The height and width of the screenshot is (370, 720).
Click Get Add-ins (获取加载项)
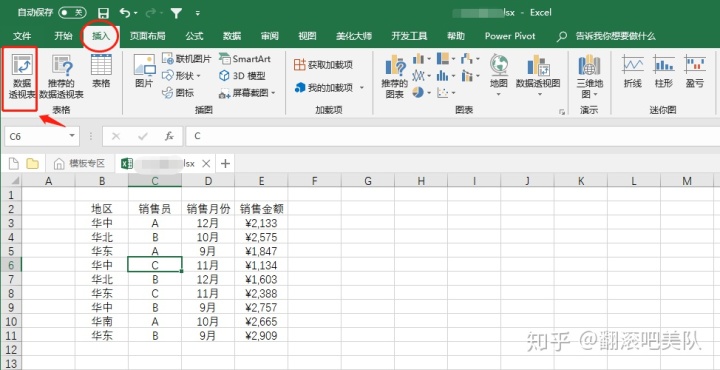[x=323, y=65]
